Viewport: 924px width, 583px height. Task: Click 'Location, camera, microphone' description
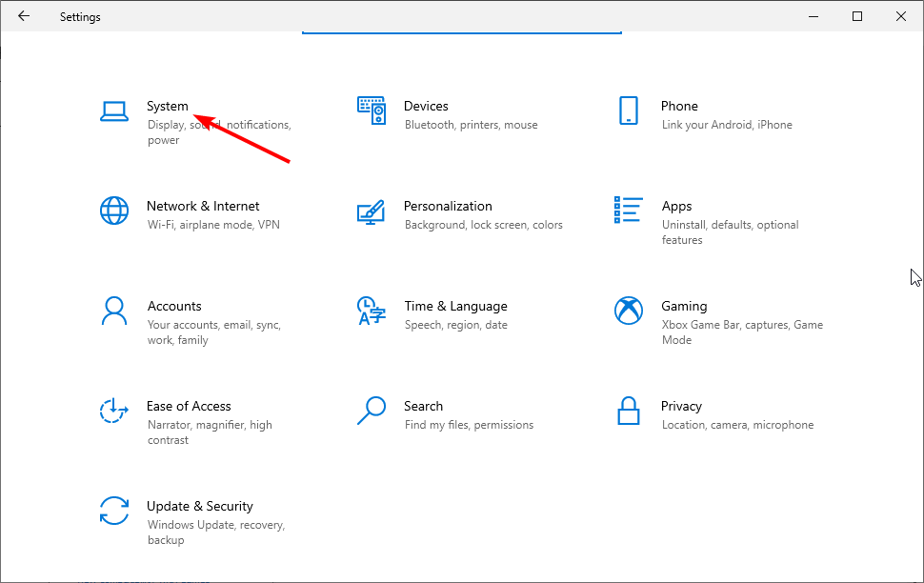coord(737,425)
